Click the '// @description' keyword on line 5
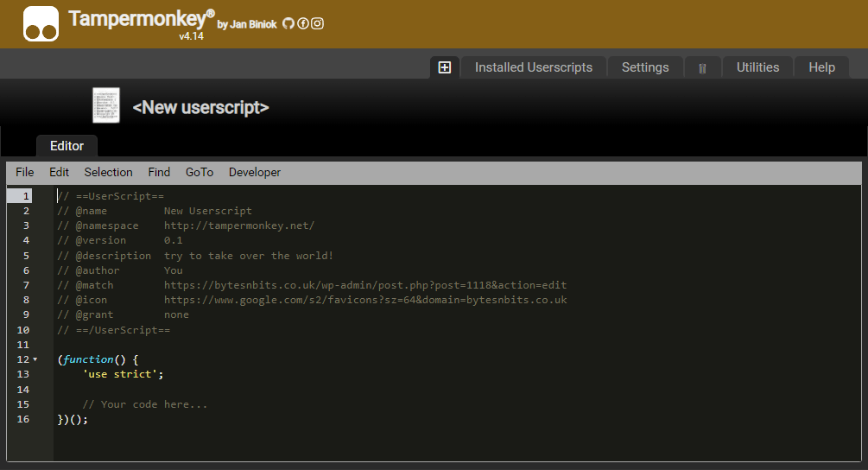The image size is (868, 470). (104, 256)
